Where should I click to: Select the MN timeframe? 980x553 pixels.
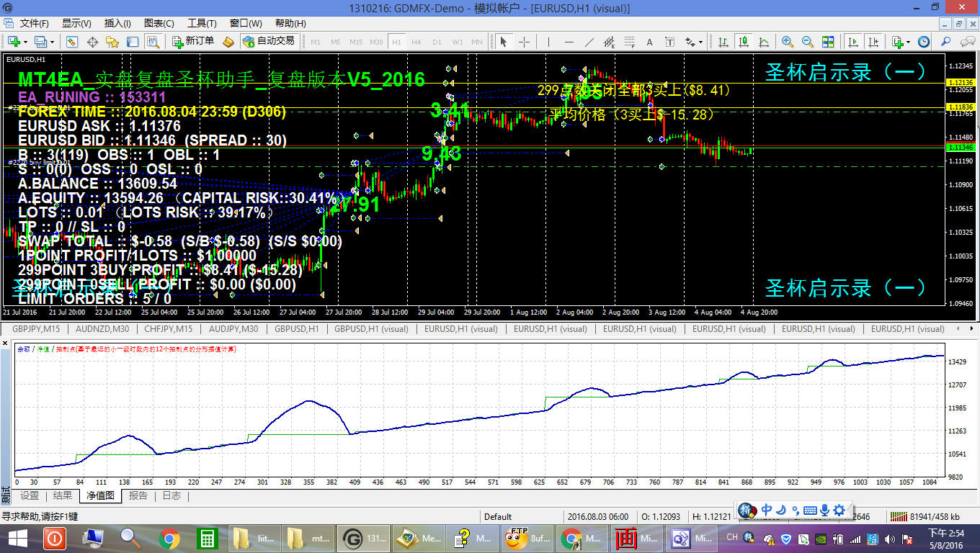click(477, 42)
